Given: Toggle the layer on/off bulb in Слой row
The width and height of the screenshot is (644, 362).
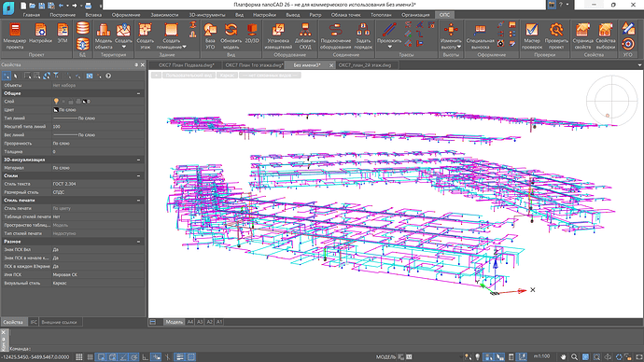Looking at the screenshot, I should pos(56,102).
